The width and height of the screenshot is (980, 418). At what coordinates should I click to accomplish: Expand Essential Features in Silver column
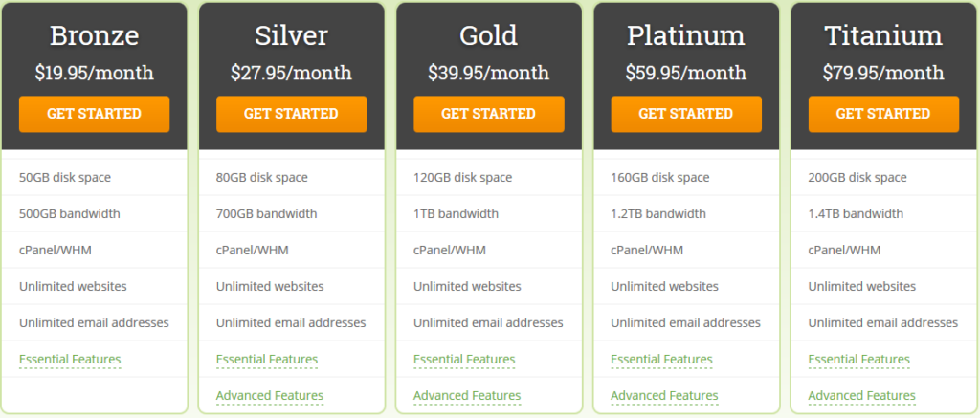(267, 360)
